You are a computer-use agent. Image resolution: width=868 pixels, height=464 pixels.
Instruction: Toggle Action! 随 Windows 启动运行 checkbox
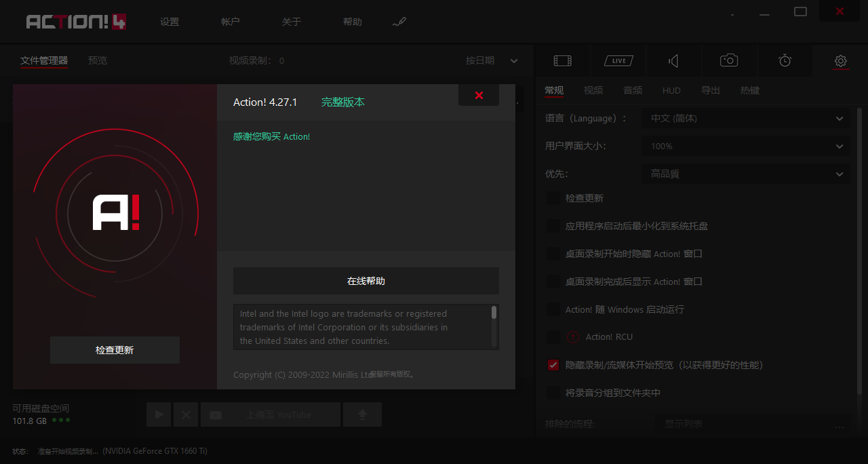coord(553,309)
